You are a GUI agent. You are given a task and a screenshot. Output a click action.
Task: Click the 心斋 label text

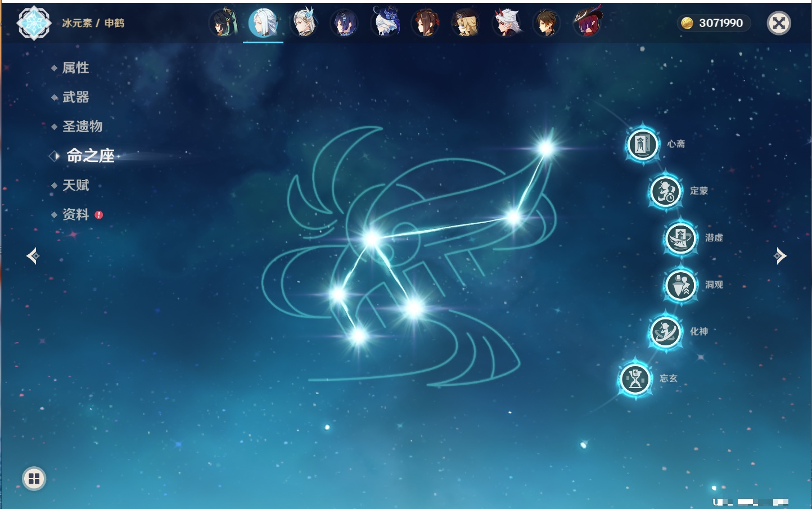[676, 144]
